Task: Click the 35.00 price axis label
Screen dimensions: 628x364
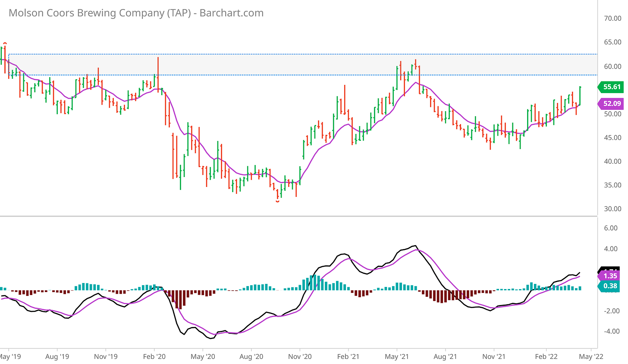Action: pos(613,185)
